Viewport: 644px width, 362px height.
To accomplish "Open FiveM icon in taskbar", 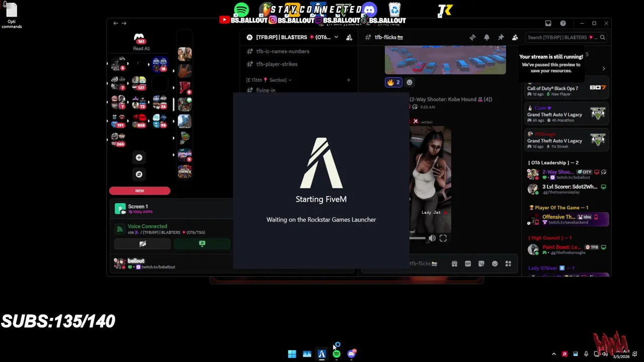I will pos(322,354).
